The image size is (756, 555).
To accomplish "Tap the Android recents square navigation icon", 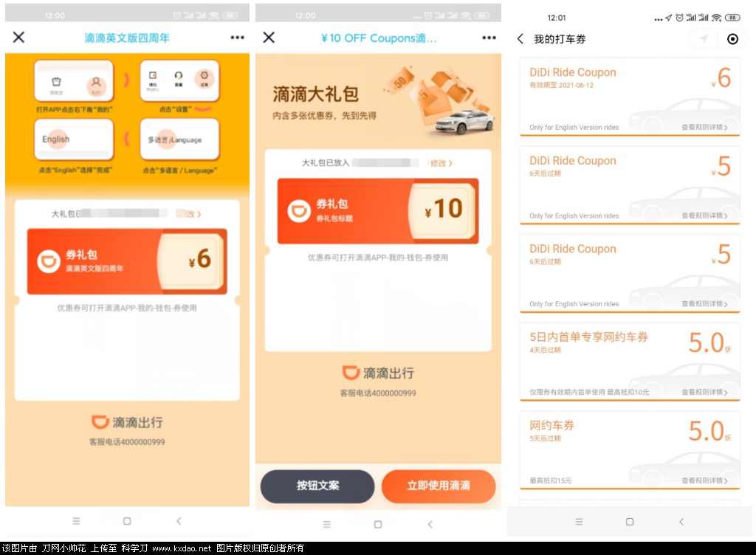I will (630, 521).
